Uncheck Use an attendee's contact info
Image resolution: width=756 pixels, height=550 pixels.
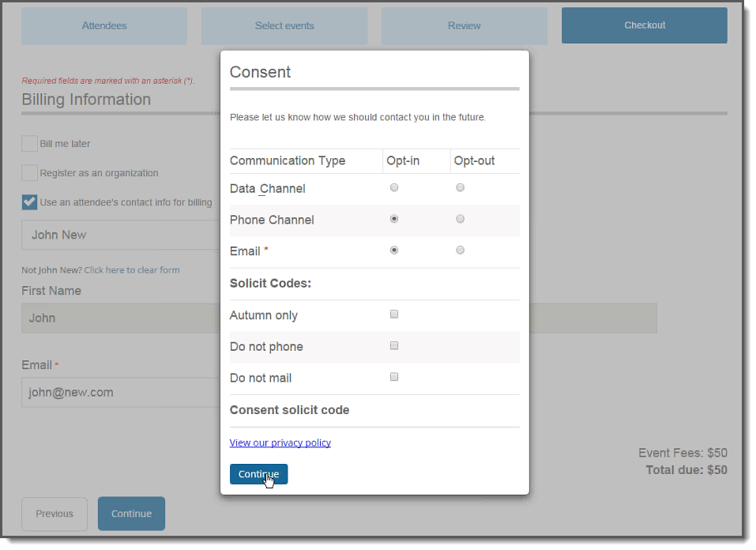(x=29, y=202)
